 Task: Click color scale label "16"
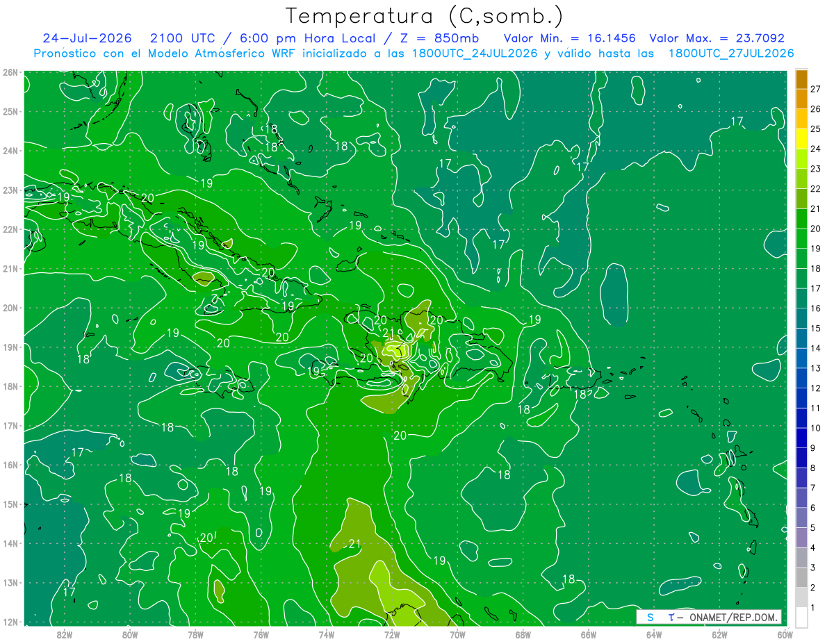816,308
